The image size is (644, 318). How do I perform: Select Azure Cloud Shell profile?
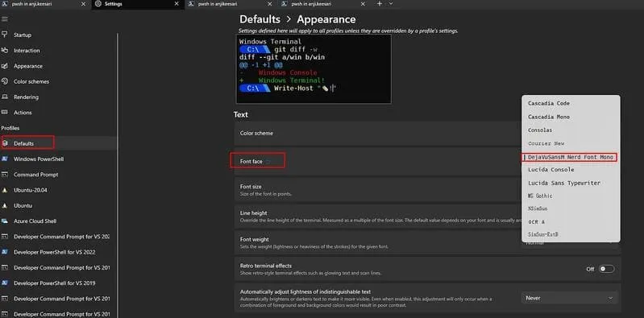coord(58,221)
